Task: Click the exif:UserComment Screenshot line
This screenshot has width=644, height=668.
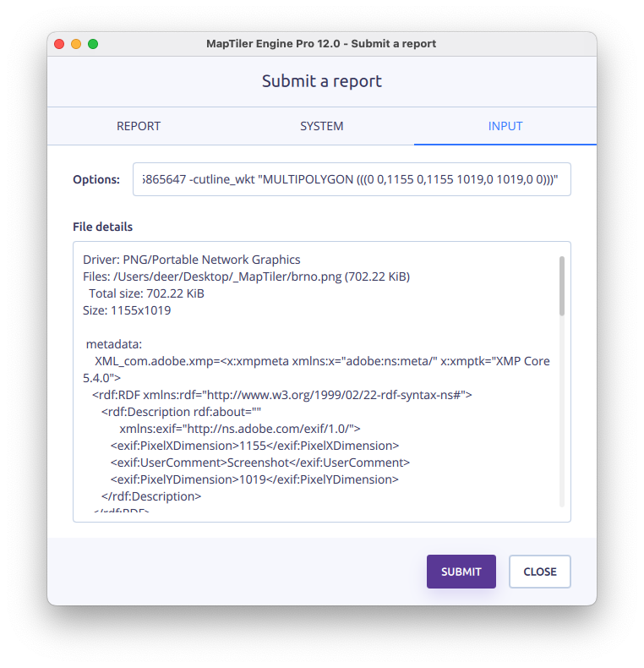Action: (x=259, y=463)
